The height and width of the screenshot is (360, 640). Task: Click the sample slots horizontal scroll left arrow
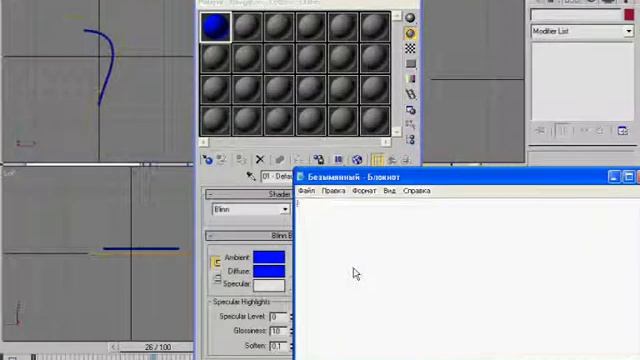(x=203, y=142)
